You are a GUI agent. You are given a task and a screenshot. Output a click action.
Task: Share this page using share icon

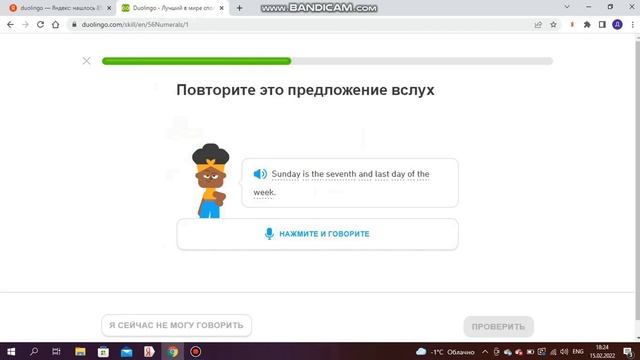(x=538, y=24)
